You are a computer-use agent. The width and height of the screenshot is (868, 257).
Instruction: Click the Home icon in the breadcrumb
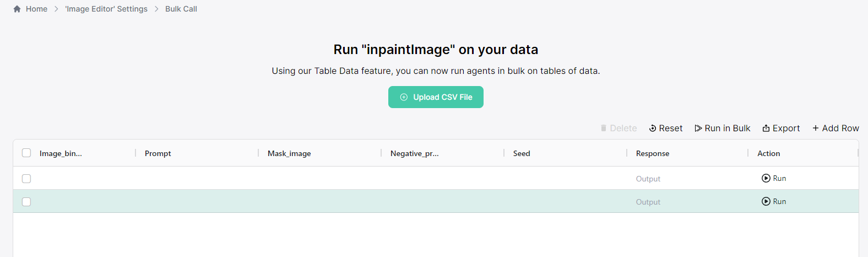(17, 9)
